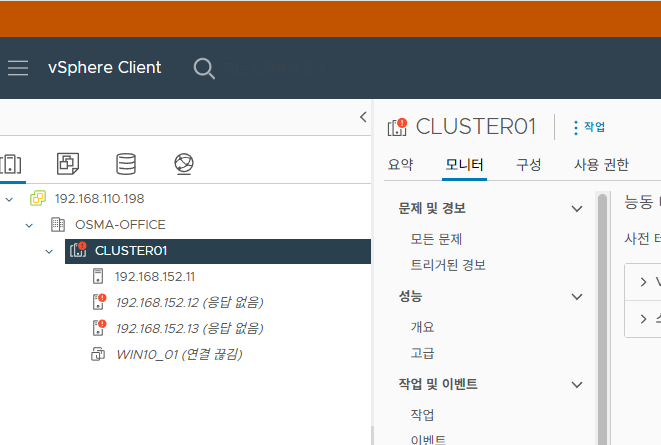Click the alert host icon for 192.168.152.12
Image resolution: width=661 pixels, height=445 pixels.
coord(99,302)
